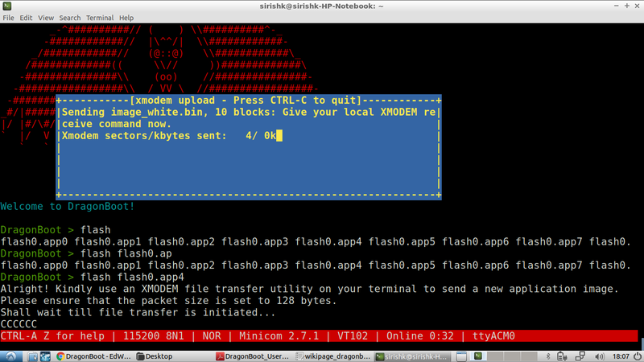Screen dimensions: 644x362
Task: Click inside the xmodem upload dialog
Action: 248,161
